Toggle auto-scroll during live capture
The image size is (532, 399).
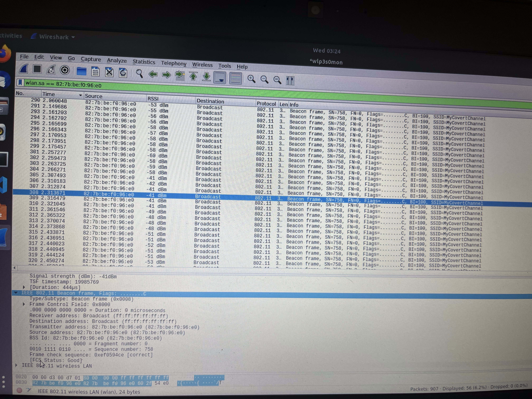(x=220, y=78)
